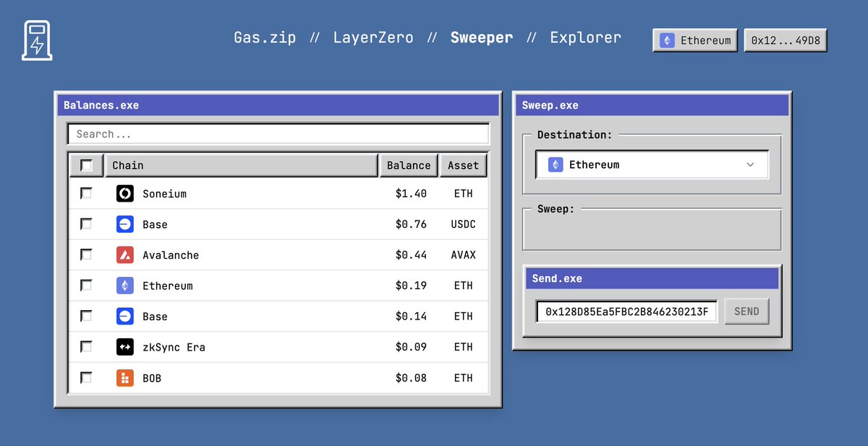The image size is (868, 446).
Task: Open the Explorer nav item
Action: (585, 38)
